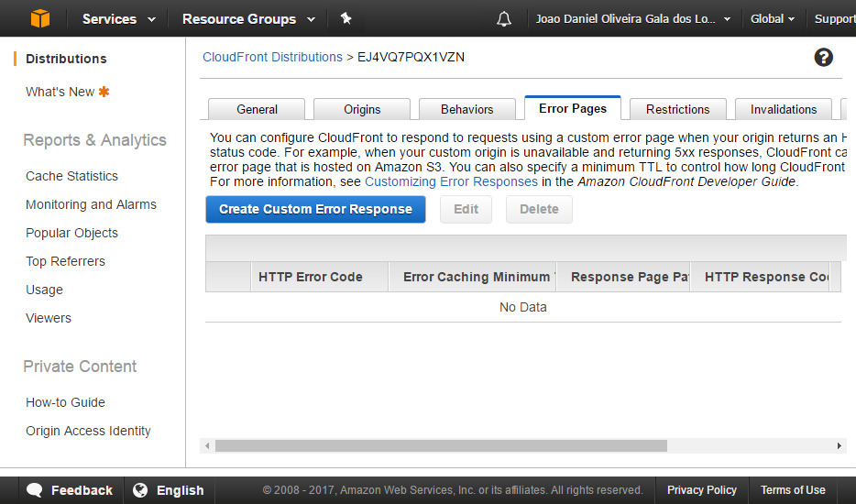Switch to the Origins tab
The width and height of the screenshot is (856, 504).
[x=362, y=109]
